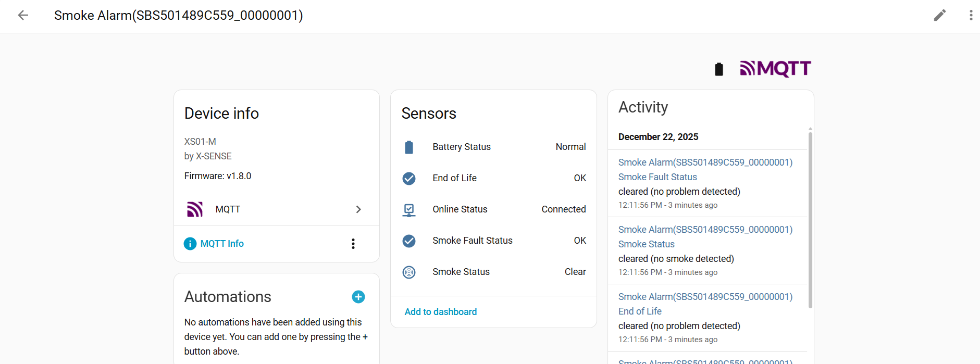Click Add to dashboard
980x364 pixels.
[441, 312]
